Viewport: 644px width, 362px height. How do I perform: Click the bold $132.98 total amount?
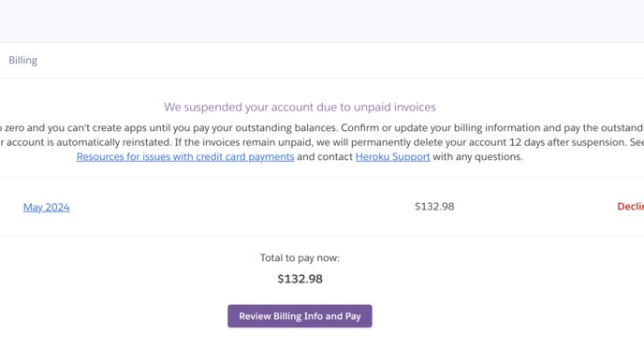300,279
